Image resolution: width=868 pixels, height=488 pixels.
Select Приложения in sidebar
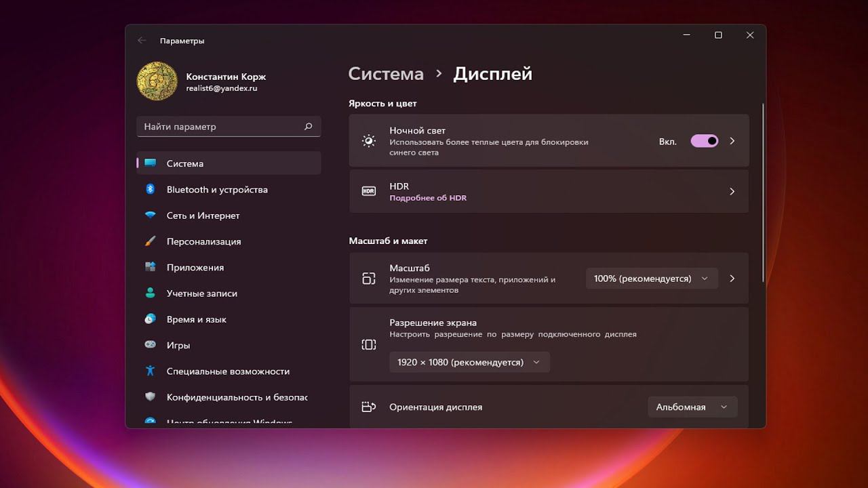[x=229, y=268]
